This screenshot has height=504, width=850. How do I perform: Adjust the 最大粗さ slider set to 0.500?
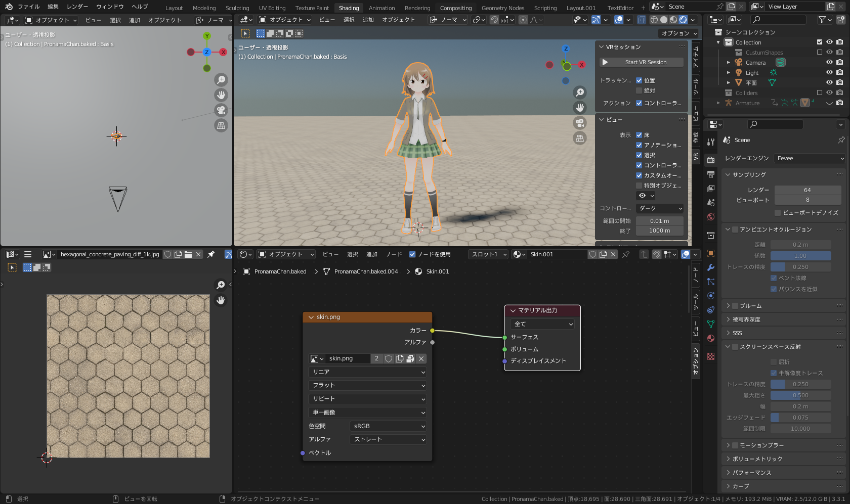click(x=801, y=395)
